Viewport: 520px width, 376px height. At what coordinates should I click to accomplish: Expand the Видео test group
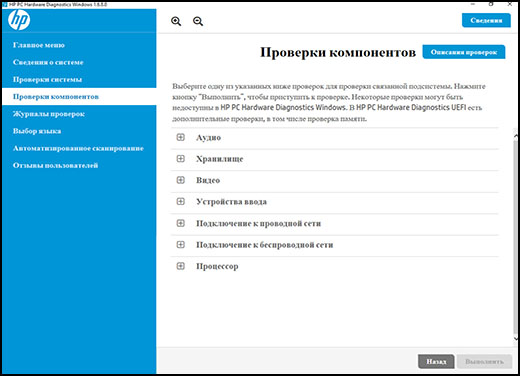[180, 180]
